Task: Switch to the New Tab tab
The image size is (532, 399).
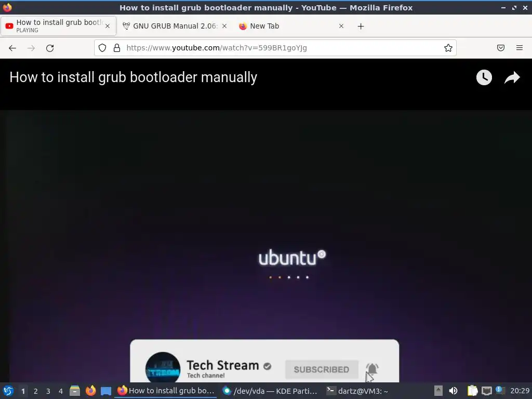Action: (x=292, y=26)
